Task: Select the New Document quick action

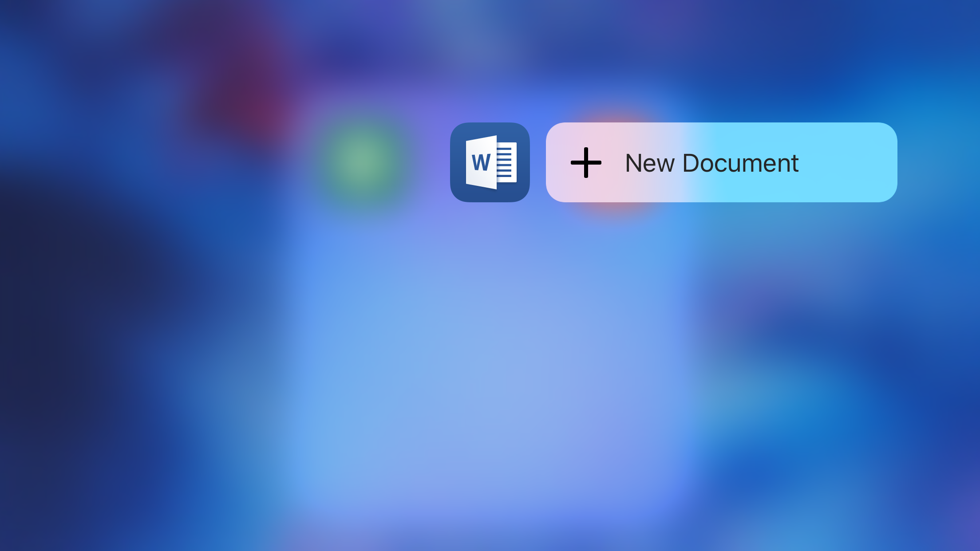Action: coord(721,162)
